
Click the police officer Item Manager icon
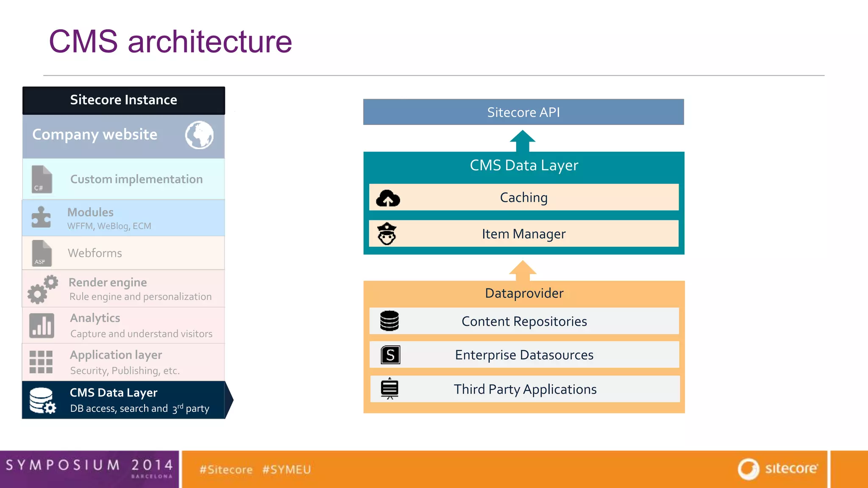[387, 234]
